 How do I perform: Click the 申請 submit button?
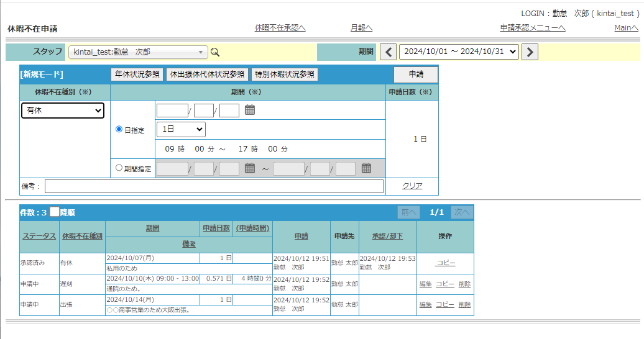[x=416, y=75]
